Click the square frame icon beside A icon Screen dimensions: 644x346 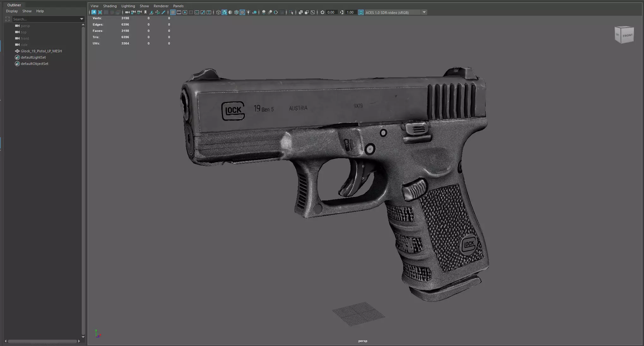click(100, 12)
